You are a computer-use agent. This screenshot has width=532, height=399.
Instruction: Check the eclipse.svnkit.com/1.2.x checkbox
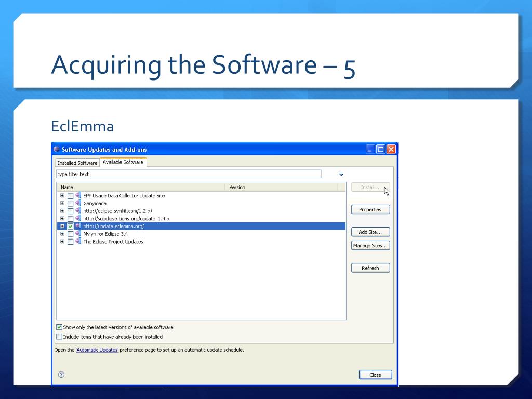(70, 211)
